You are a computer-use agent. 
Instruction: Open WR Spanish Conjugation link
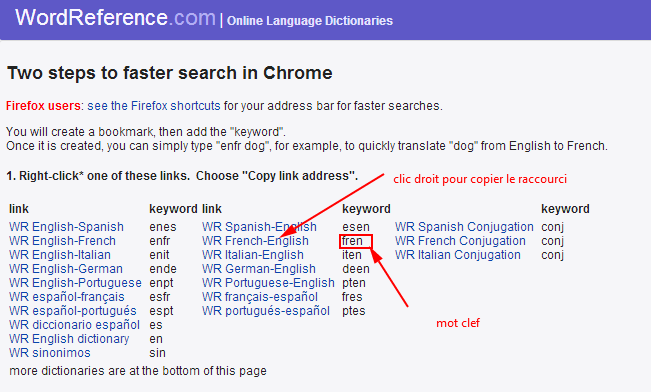(x=464, y=227)
